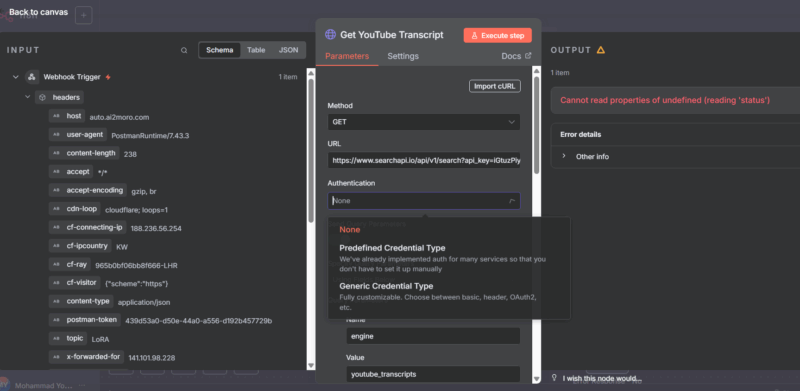Screen dimensions: 800x391
Task: Switch to the Schema view
Action: (x=219, y=50)
